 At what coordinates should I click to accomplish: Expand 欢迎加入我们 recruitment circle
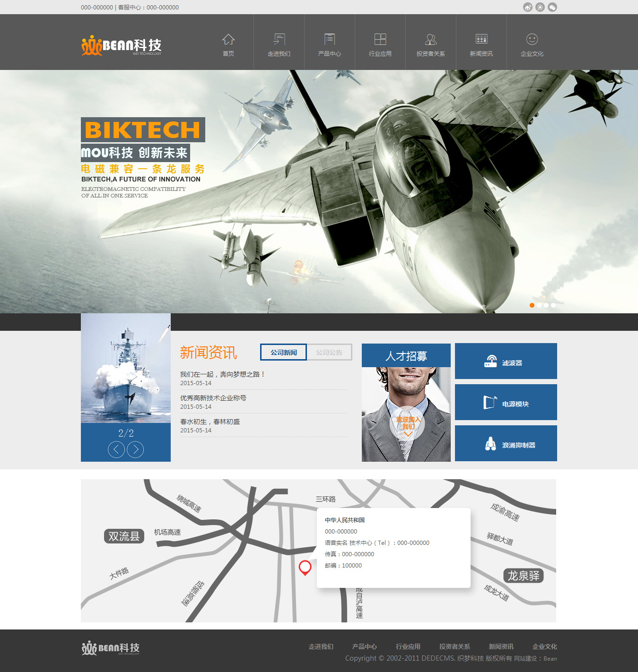click(407, 424)
